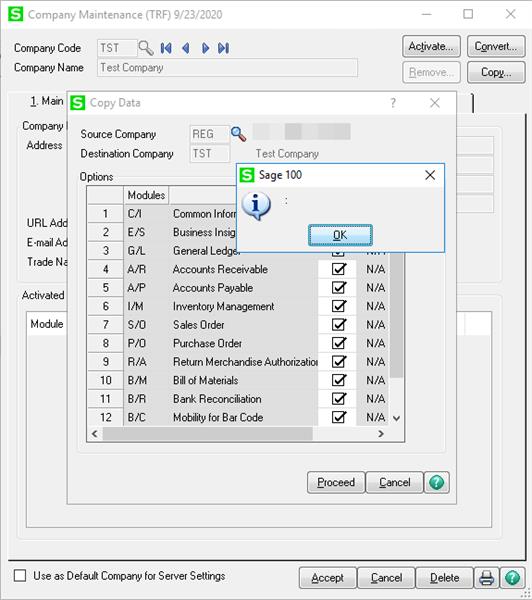Go to first company record arrow

click(166, 48)
